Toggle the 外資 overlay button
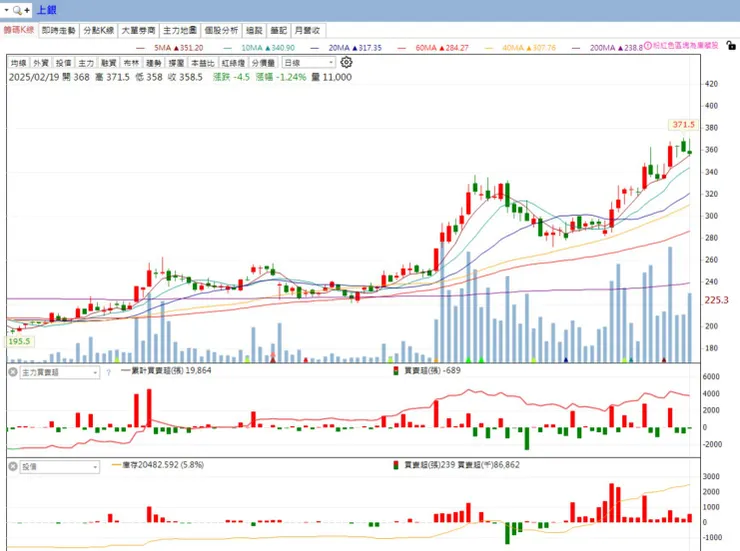Image resolution: width=740 pixels, height=551 pixels. pyautogui.click(x=41, y=63)
